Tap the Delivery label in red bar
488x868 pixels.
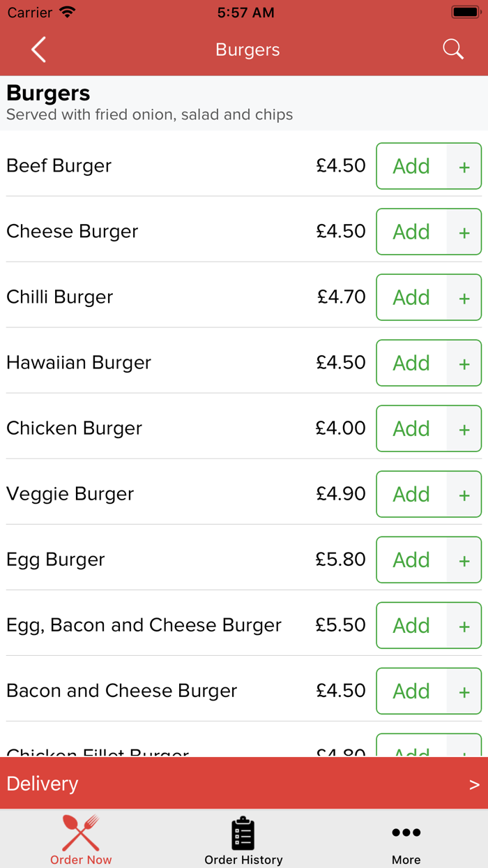coord(43,784)
